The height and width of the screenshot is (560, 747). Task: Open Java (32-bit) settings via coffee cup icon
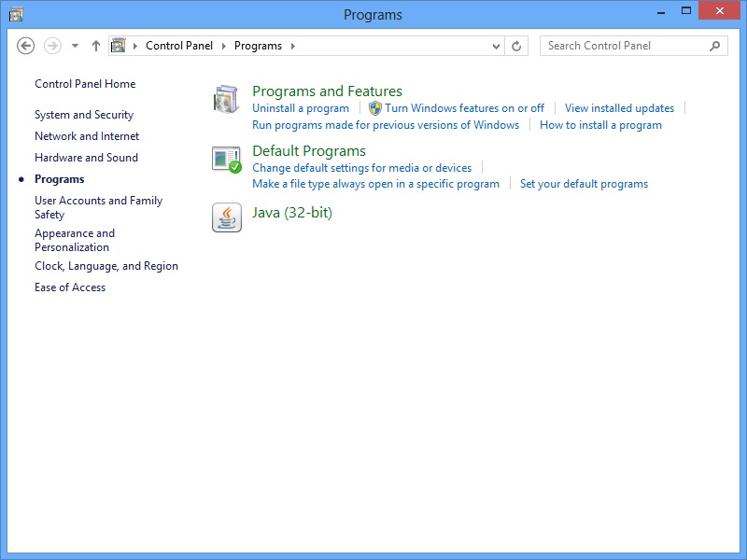click(226, 217)
